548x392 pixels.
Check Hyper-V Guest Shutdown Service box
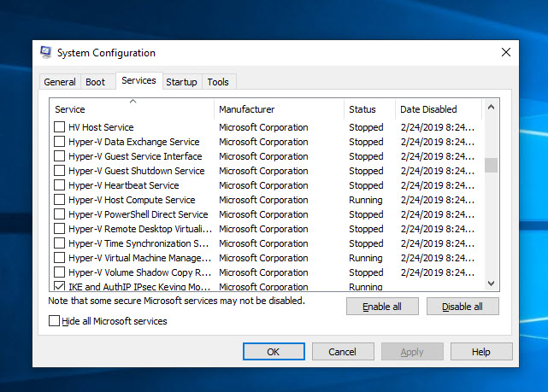[x=59, y=171]
